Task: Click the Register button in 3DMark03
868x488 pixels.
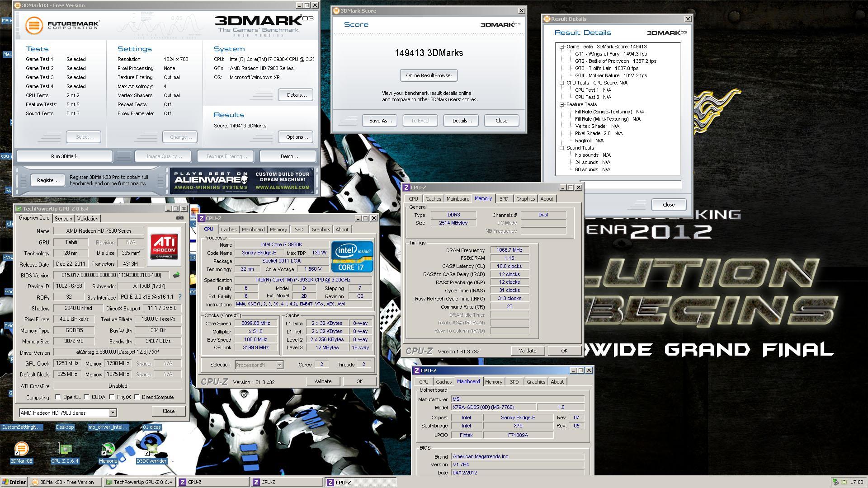Action: (x=48, y=180)
